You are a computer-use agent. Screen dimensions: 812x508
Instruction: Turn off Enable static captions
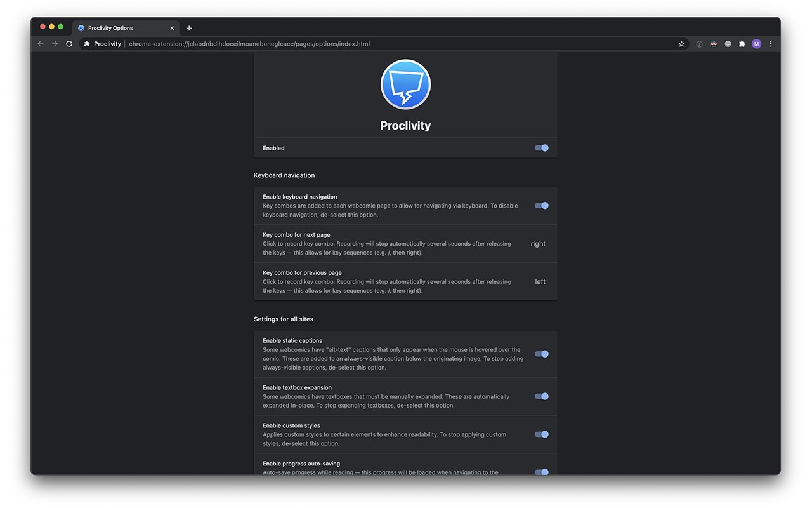coord(541,354)
